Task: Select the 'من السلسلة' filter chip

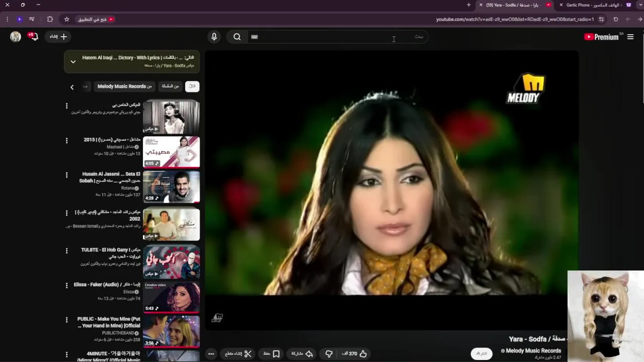Action: [x=170, y=86]
